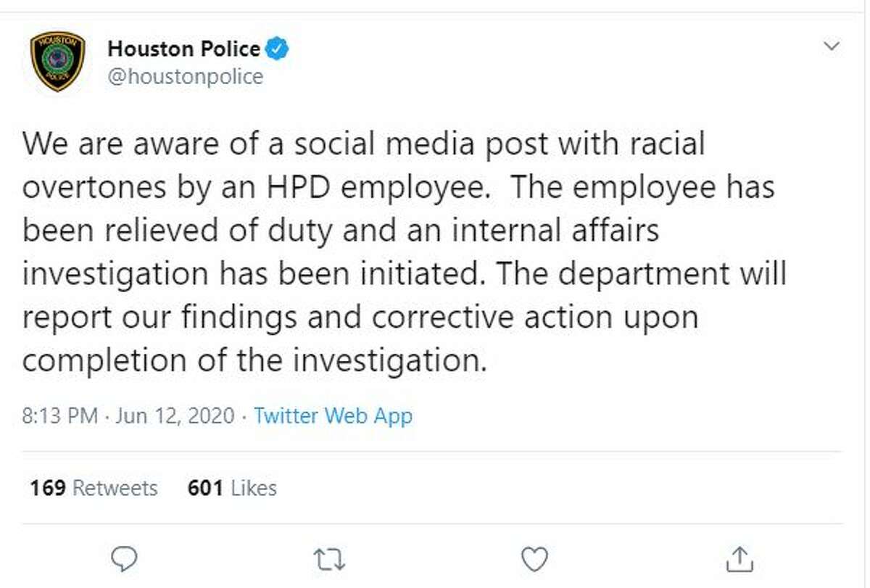Open quote tweet via the retweet icon
Image resolution: width=870 pixels, height=588 pixels.
point(328,559)
